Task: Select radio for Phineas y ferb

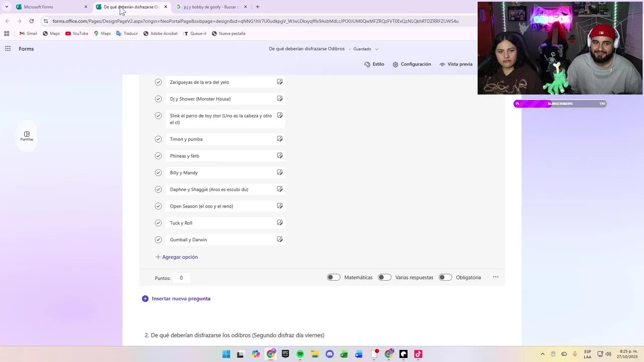Action: point(158,156)
